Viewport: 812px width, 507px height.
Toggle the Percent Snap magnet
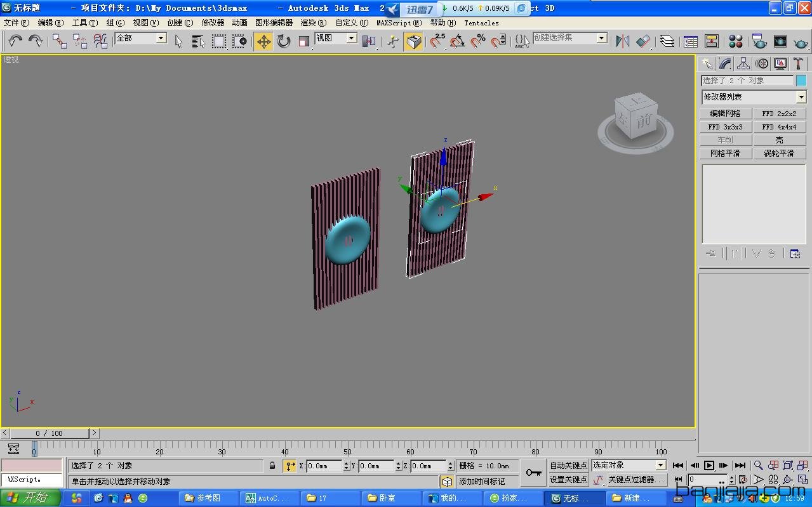478,41
